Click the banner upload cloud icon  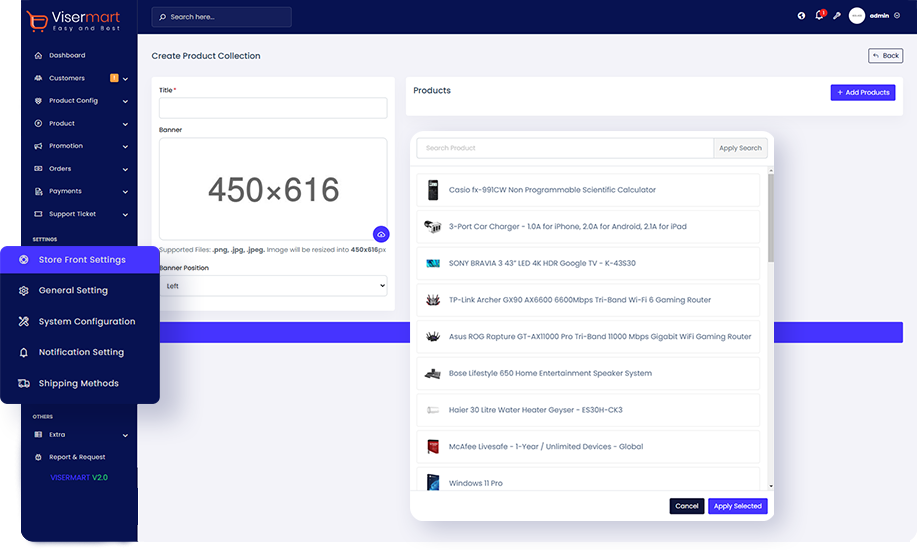[381, 234]
